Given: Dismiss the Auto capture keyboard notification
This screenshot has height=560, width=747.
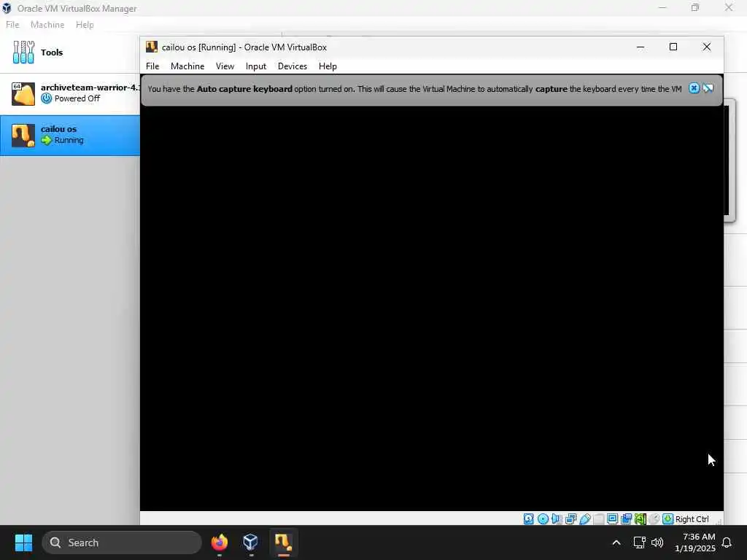Looking at the screenshot, I should click(x=694, y=88).
